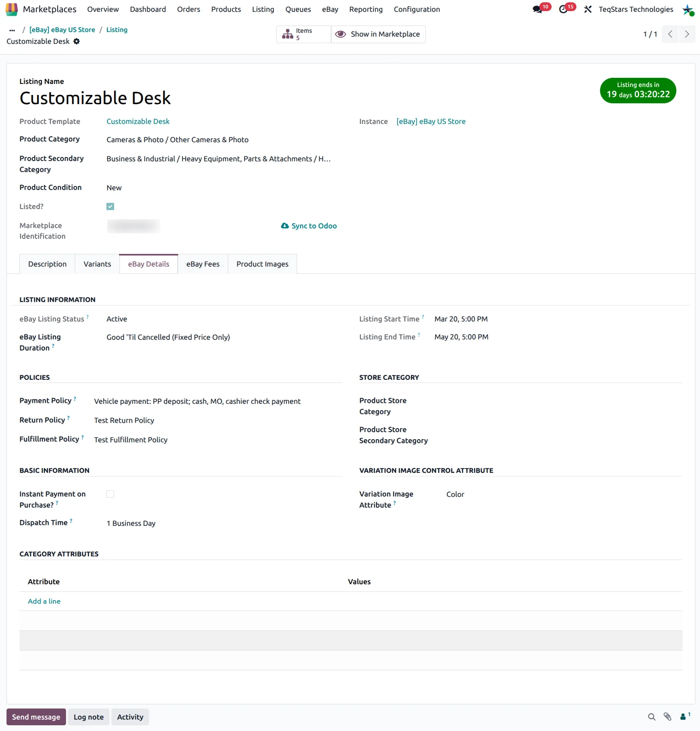This screenshot has height=731, width=700.
Task: Open the Dispatch Time dropdown
Action: point(224,523)
